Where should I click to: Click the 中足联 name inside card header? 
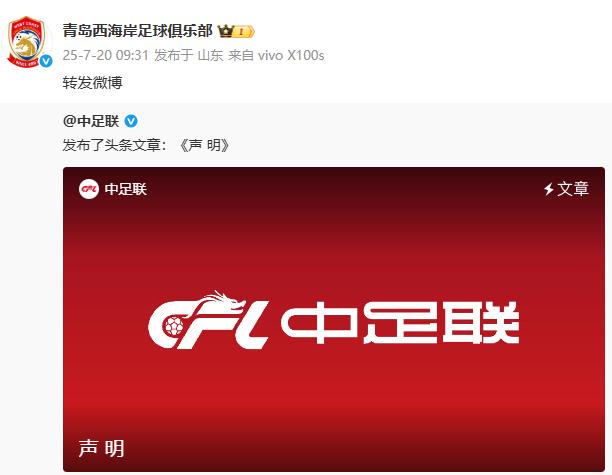coord(126,189)
